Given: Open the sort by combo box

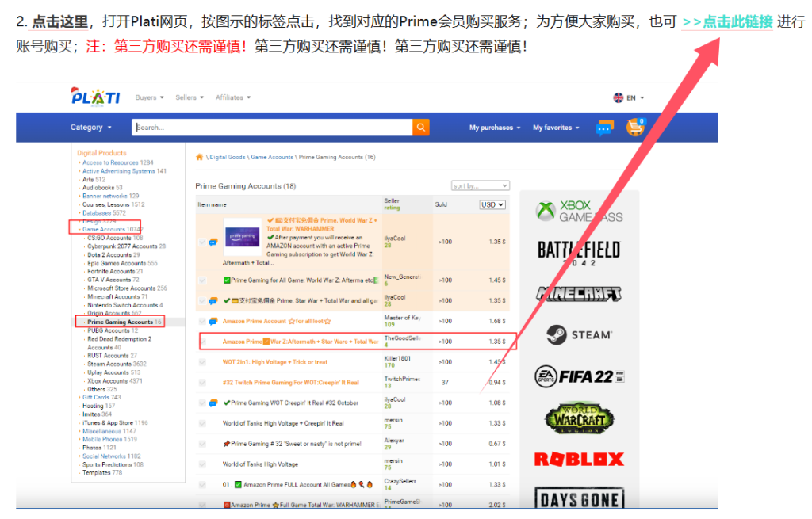Looking at the screenshot, I should point(480,185).
